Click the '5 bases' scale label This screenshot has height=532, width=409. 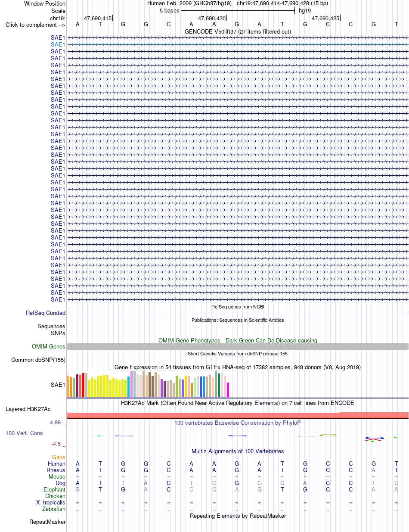(169, 10)
